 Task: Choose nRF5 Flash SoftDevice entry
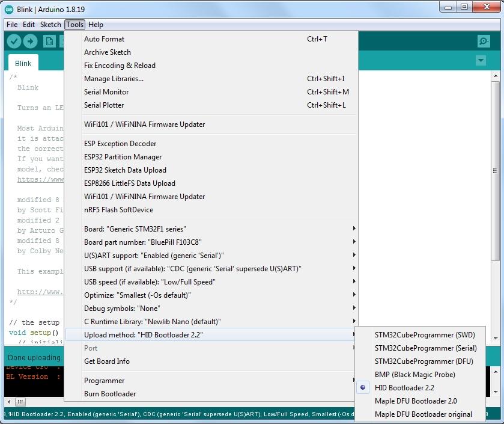pos(211,209)
